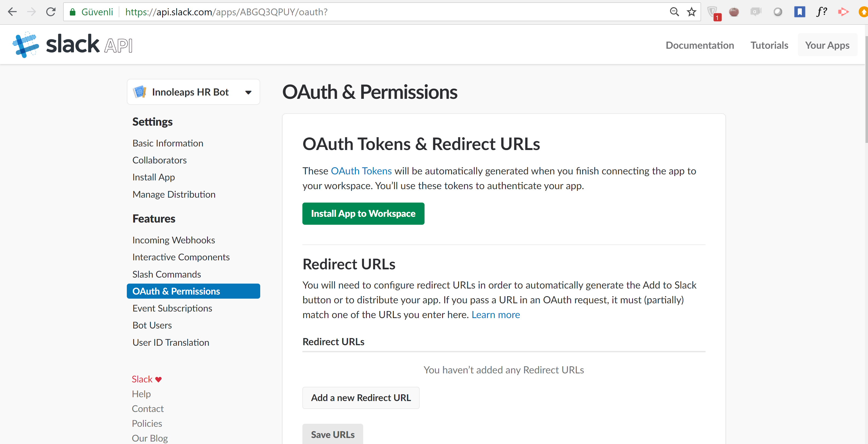Follow the OAuth Tokens link

361,171
